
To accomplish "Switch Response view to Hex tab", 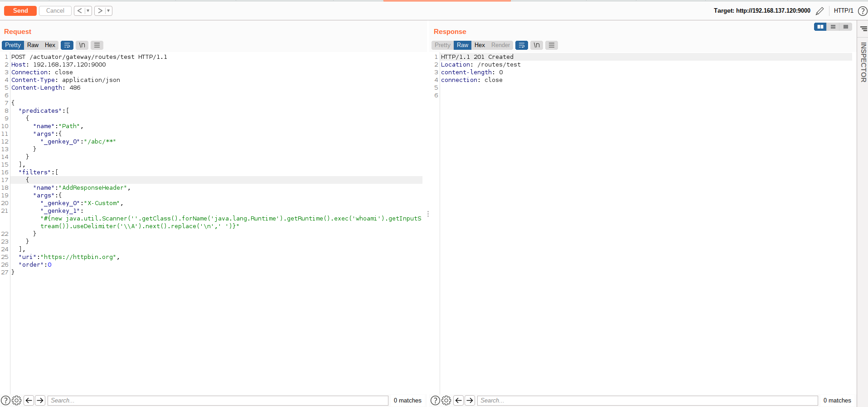I will click(x=480, y=45).
